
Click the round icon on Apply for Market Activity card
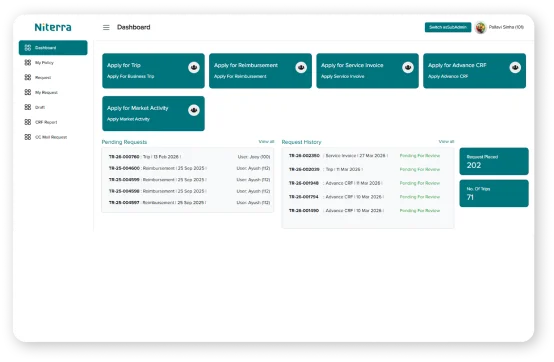click(x=194, y=110)
